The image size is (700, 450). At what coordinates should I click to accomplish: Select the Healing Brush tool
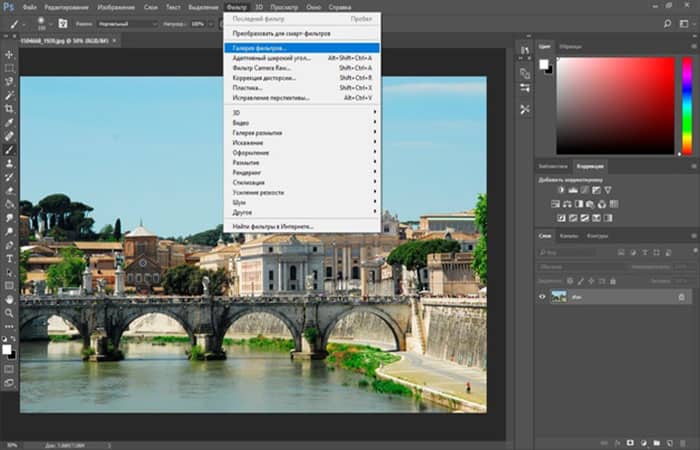tap(9, 136)
